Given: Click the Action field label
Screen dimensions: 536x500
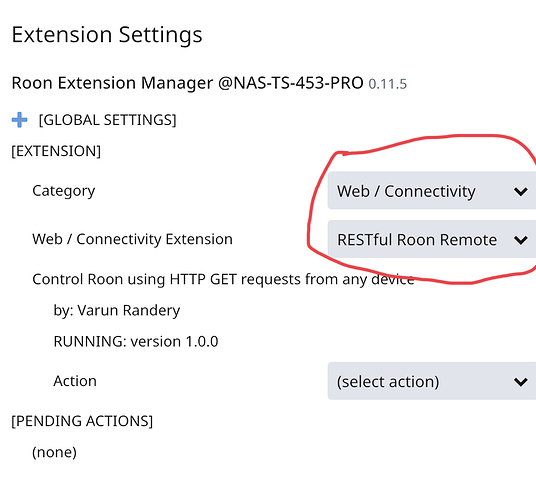Looking at the screenshot, I should [75, 381].
